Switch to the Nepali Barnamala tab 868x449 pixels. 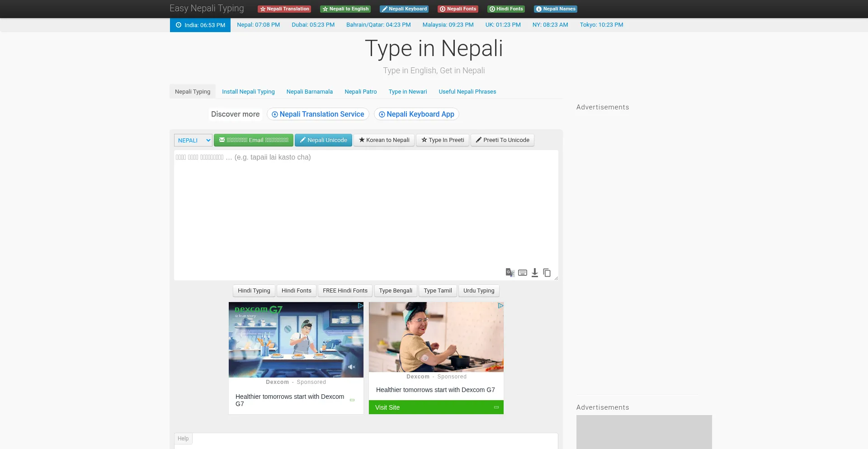309,91
